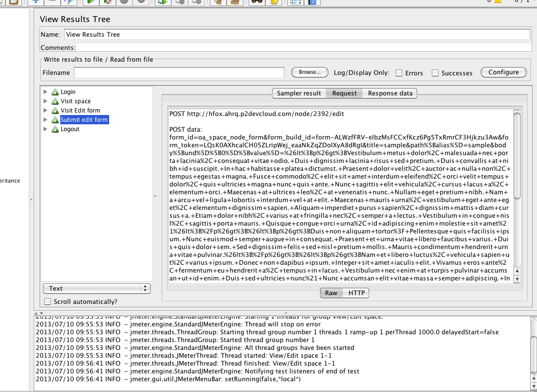The height and width of the screenshot is (392, 537).
Task: Select the Raw request view tab
Action: coord(331,293)
